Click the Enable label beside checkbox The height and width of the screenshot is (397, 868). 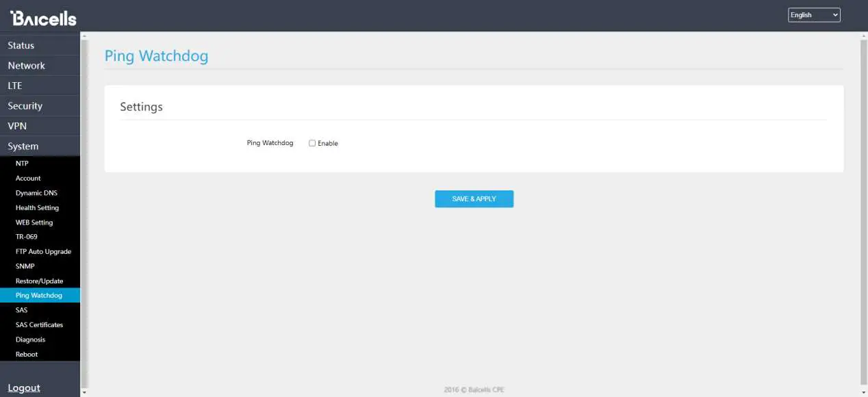[x=328, y=143]
